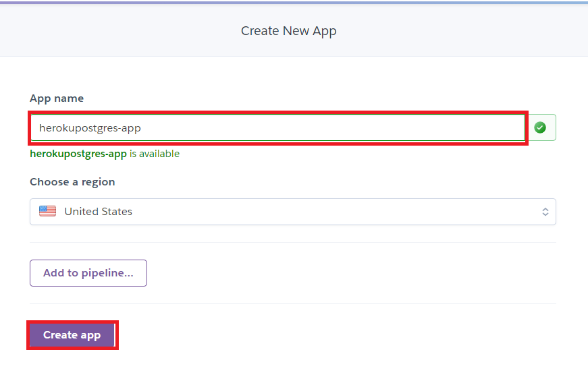
Task: Click the page header banner area
Action: click(294, 30)
